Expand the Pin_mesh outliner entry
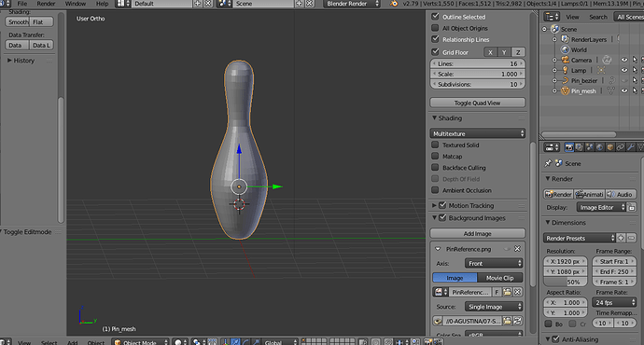Image resolution: width=644 pixels, height=345 pixels. [554, 91]
